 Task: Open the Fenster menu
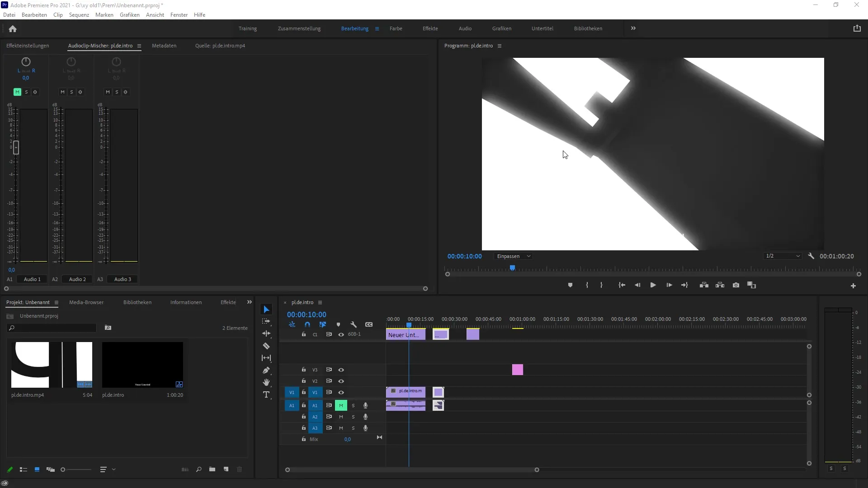tap(179, 15)
